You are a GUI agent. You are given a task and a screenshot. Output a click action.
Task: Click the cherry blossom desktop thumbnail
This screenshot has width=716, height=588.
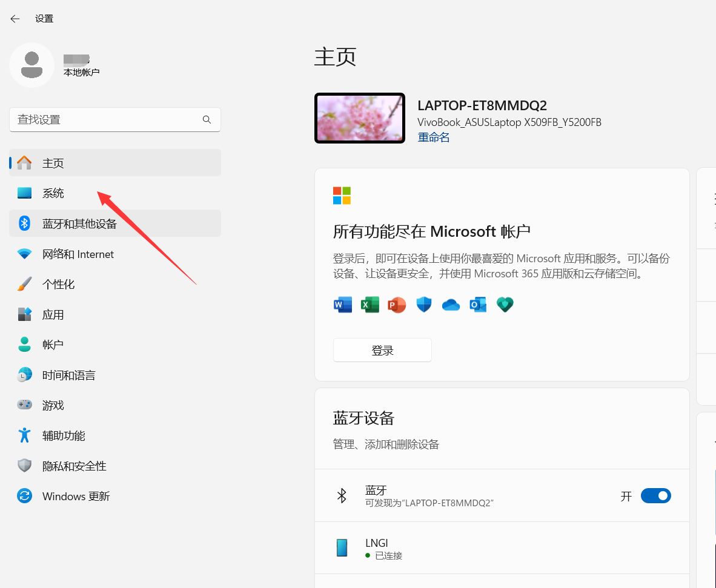pos(360,118)
